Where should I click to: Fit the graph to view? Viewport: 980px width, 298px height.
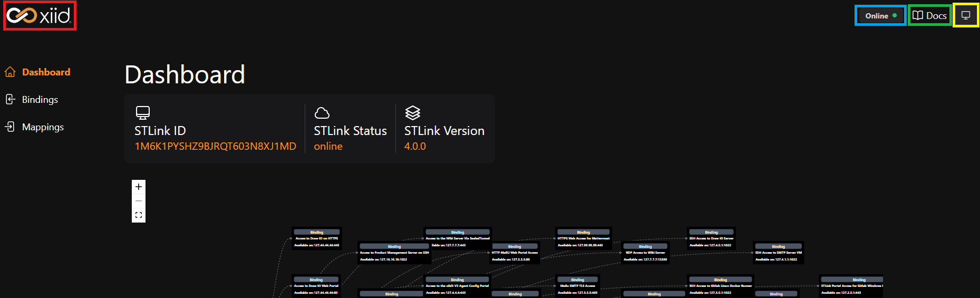pyautogui.click(x=139, y=215)
